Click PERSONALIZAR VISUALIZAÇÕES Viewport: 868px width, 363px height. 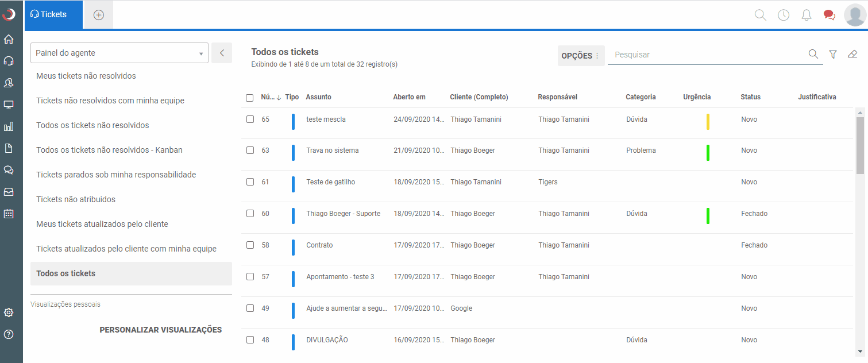pyautogui.click(x=161, y=330)
